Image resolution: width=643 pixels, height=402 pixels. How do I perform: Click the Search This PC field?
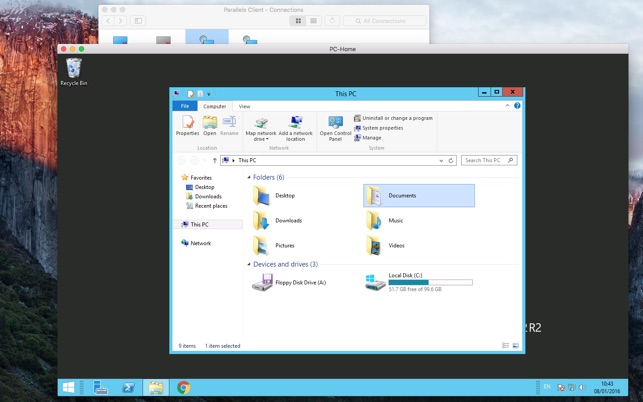coord(484,160)
